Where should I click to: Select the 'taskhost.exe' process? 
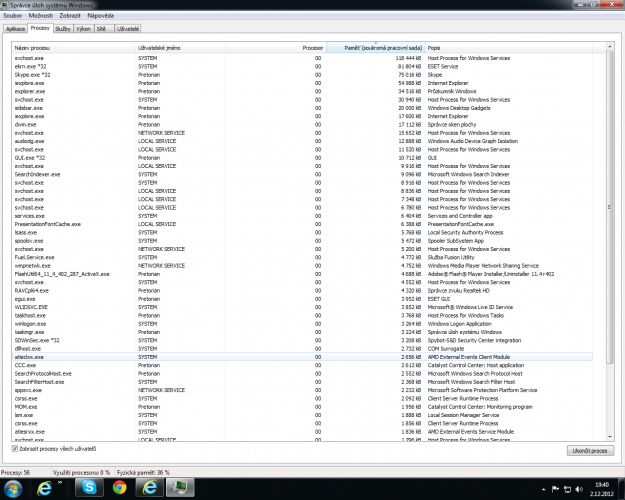[x=302, y=315]
